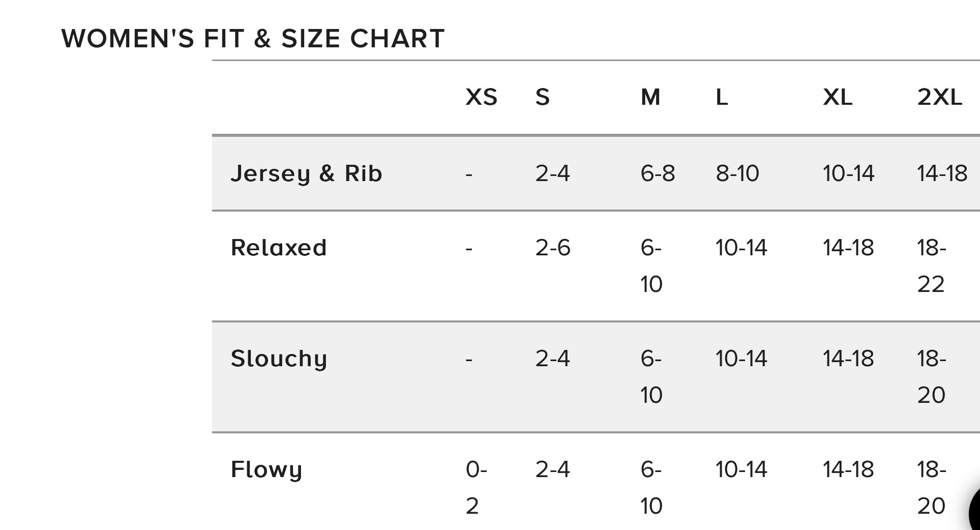The image size is (980, 530).
Task: Select the S column header
Action: pos(542,97)
